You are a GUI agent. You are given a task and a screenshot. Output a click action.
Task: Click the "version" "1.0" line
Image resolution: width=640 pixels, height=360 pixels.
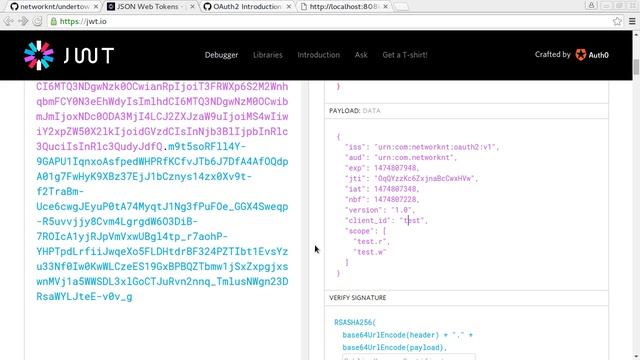(x=380, y=210)
